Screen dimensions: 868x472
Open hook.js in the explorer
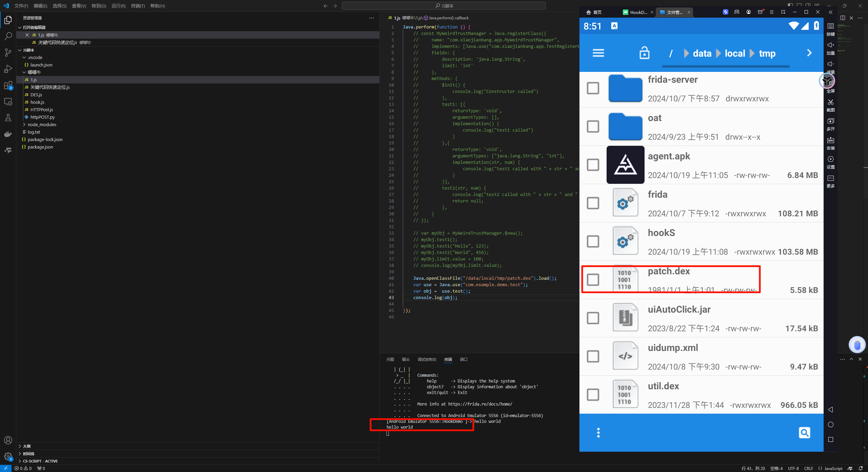coord(37,102)
